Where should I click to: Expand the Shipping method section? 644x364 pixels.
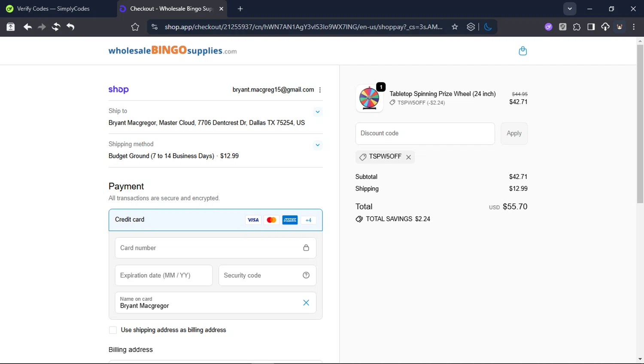click(318, 145)
